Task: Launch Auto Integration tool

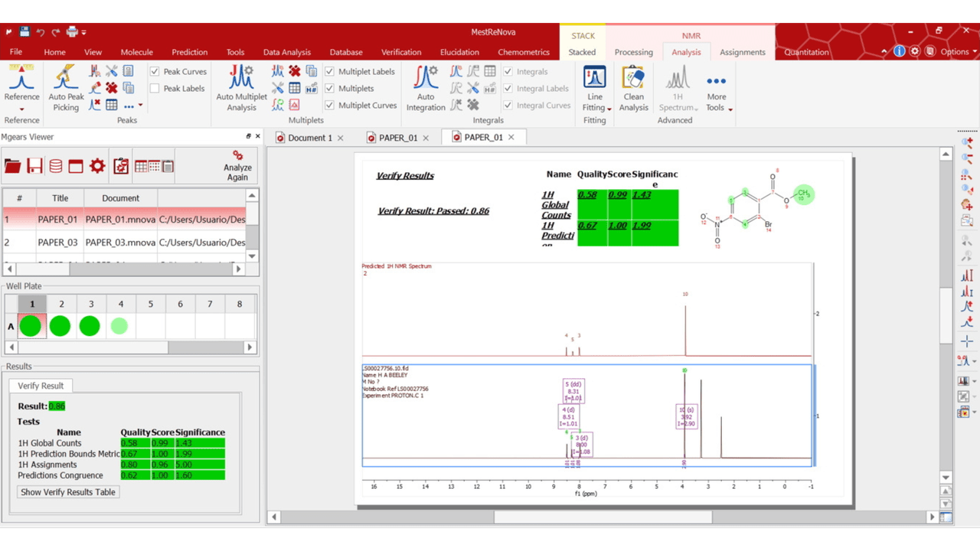Action: (x=426, y=89)
